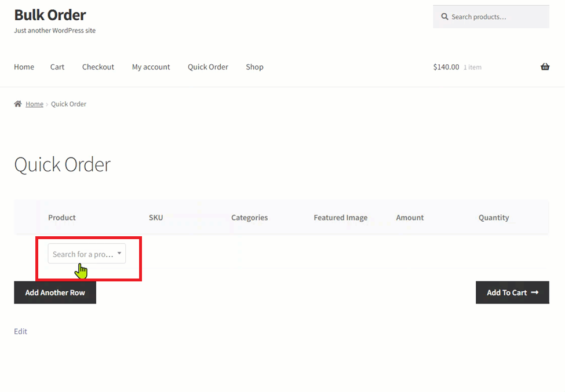The image size is (565, 392).
Task: Click the shopping basket cart icon
Action: pyautogui.click(x=545, y=67)
